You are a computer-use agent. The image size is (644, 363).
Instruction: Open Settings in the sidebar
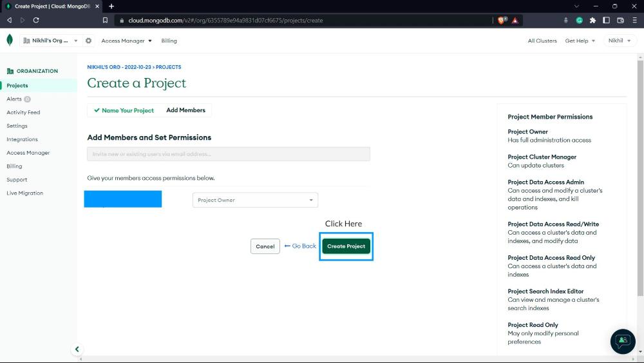coord(17,126)
